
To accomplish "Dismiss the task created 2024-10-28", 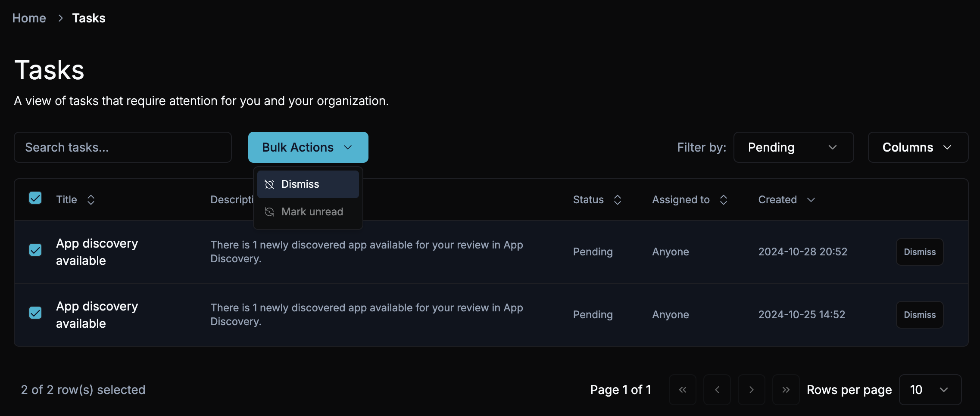I will (919, 251).
